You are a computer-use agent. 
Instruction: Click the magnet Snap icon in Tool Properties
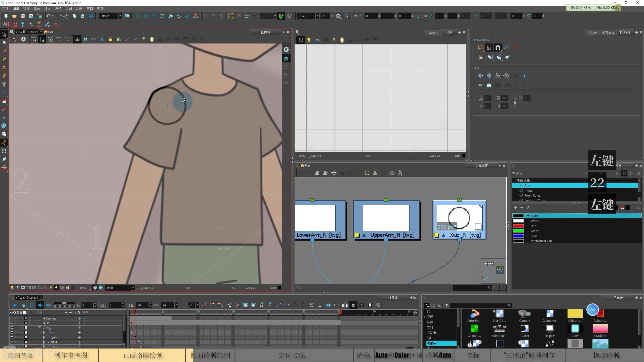498,48
